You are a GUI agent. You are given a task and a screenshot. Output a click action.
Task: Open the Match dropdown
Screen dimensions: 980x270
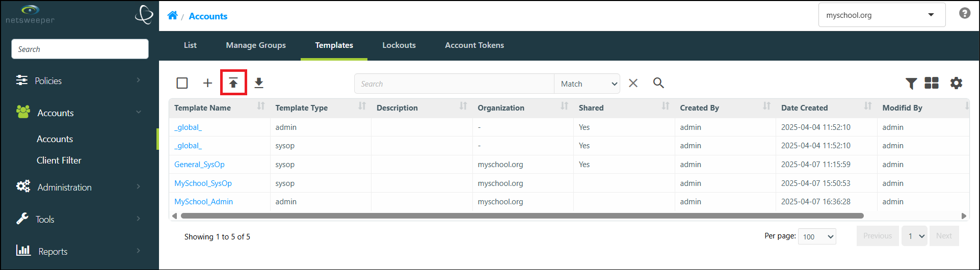[587, 84]
